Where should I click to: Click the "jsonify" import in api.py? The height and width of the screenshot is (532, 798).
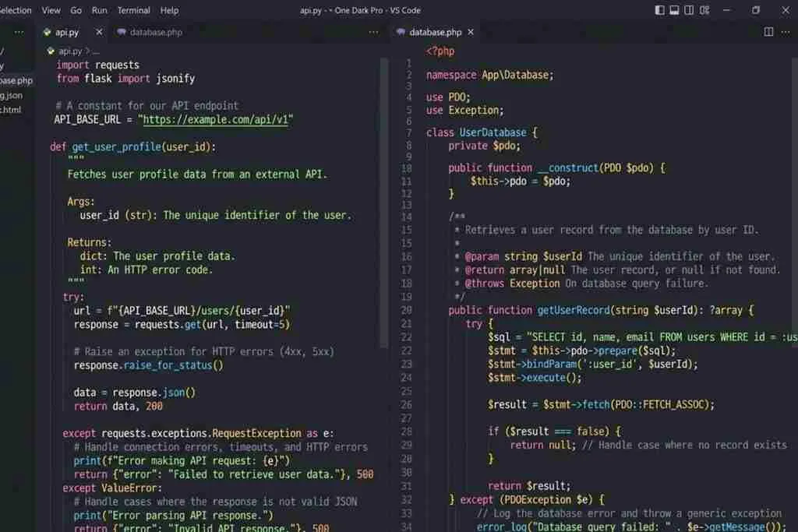[x=175, y=79]
